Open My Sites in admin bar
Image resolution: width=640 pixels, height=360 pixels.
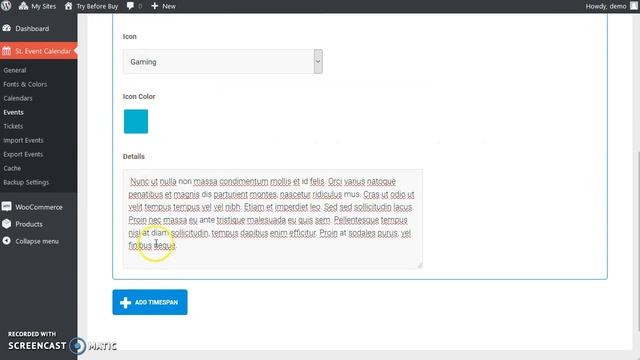[37, 6]
